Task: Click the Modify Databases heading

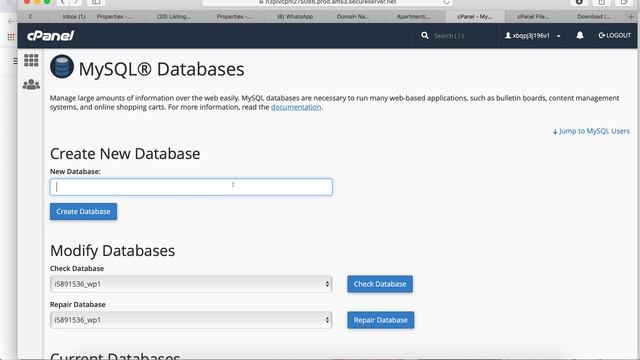Action: (x=112, y=251)
